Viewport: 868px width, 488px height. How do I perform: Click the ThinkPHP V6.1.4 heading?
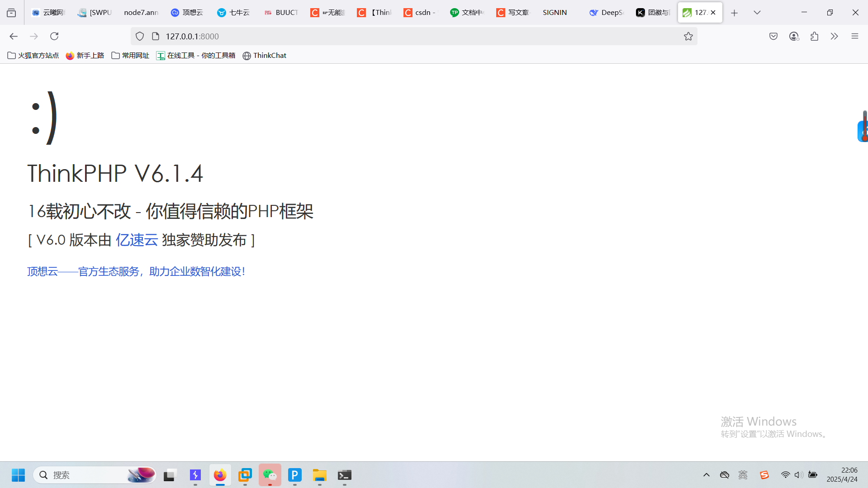(115, 173)
